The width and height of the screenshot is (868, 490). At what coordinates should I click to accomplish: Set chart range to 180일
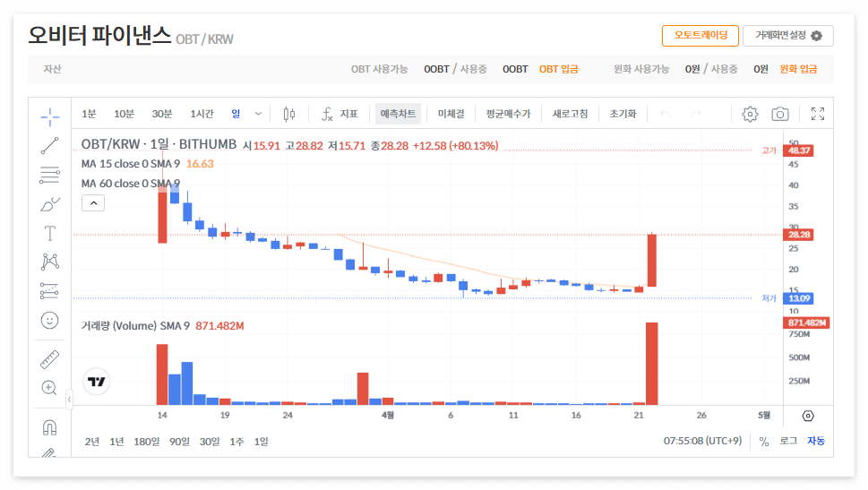pyautogui.click(x=146, y=442)
